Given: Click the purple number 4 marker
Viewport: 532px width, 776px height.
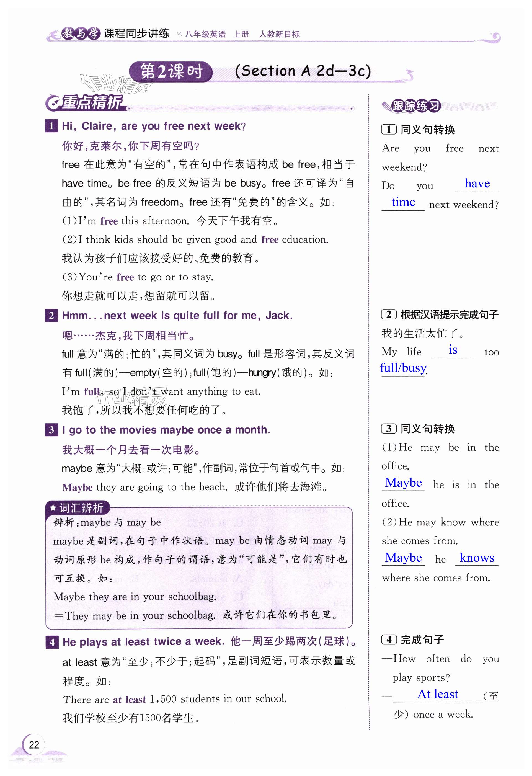Looking at the screenshot, I should (x=52, y=642).
